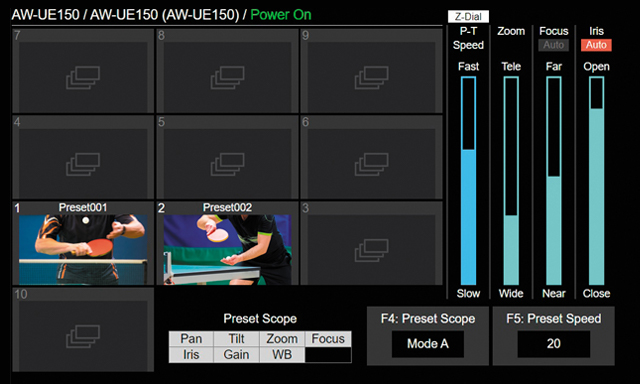The image size is (640, 384).
Task: Click the Fast label above P-T slider
Action: 468,67
